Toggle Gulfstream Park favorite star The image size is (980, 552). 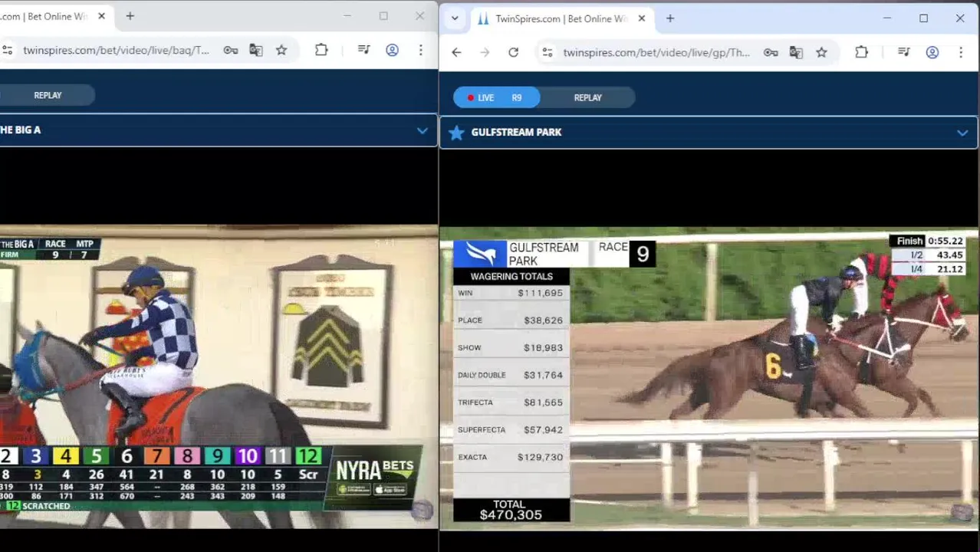(x=456, y=133)
